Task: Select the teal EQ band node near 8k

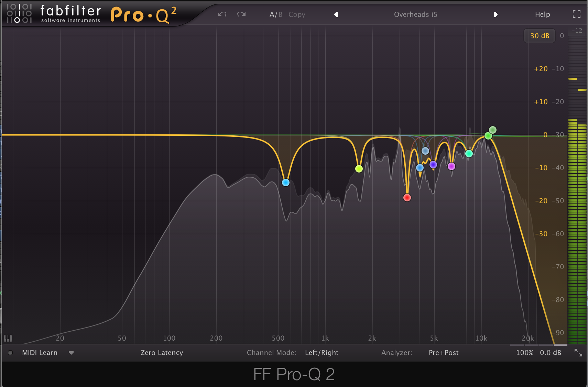Action: (x=469, y=154)
